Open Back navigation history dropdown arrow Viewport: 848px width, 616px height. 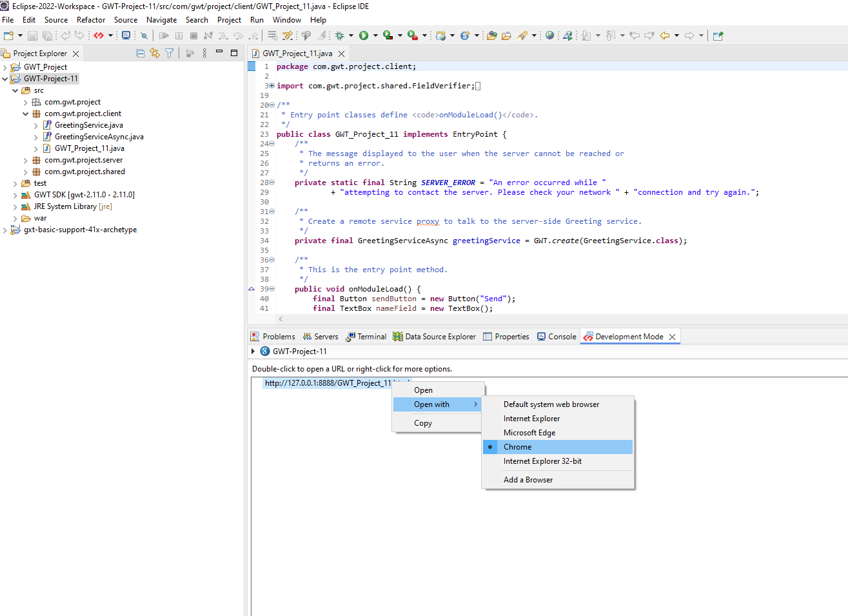[x=676, y=35]
